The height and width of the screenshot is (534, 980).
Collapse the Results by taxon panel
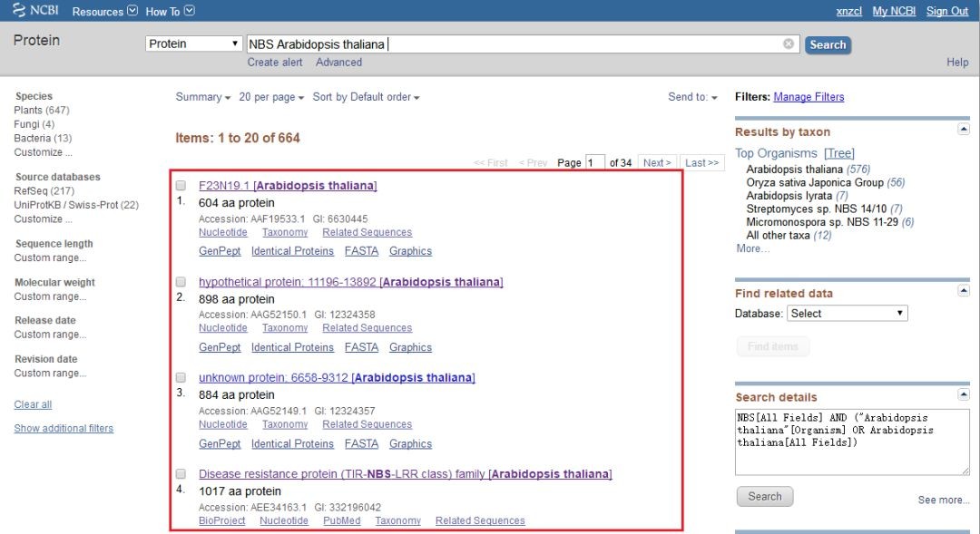tap(963, 130)
